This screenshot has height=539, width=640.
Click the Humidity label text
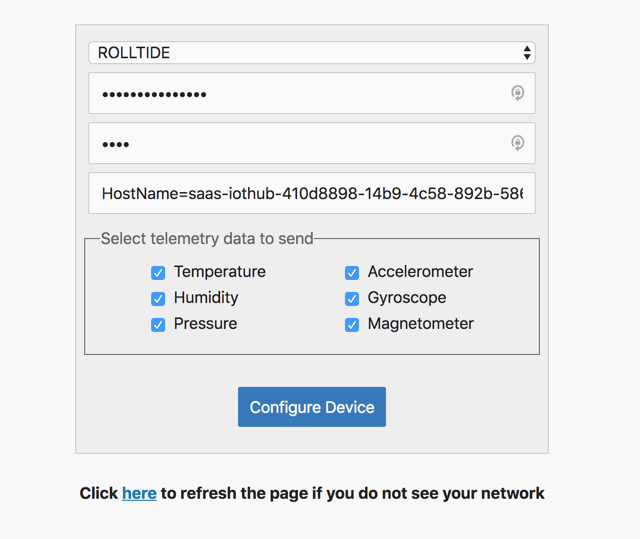[206, 298]
